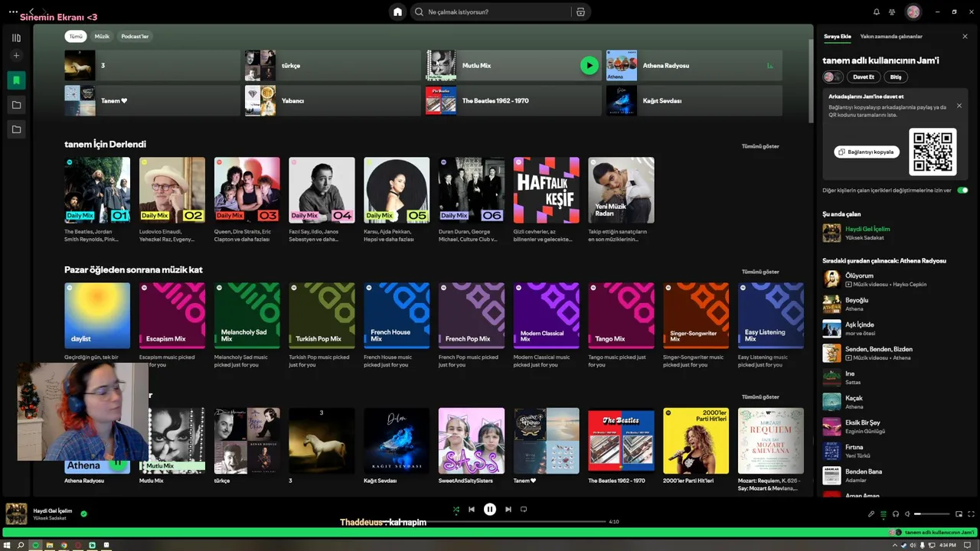980x551 pixels.
Task: Show all for tanem İçin Derlendi
Action: click(760, 146)
